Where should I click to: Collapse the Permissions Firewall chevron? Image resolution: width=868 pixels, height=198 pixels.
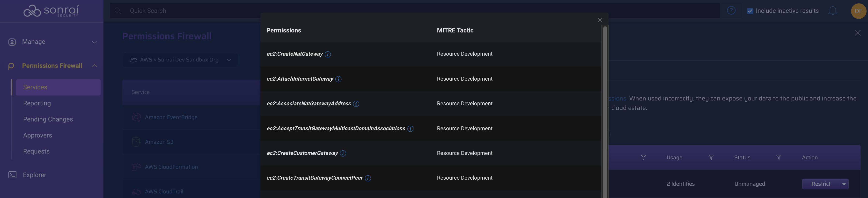coord(94,65)
